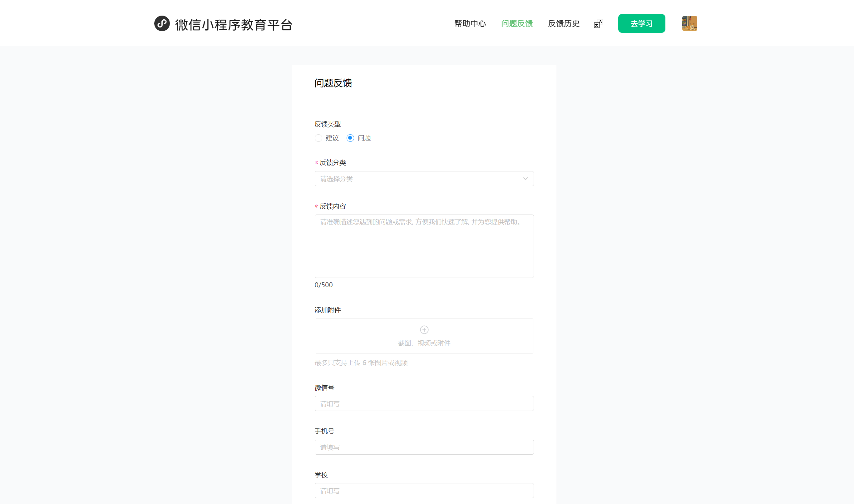Image resolution: width=854 pixels, height=504 pixels.
Task: Click the language translation icon in header
Action: pyautogui.click(x=598, y=23)
